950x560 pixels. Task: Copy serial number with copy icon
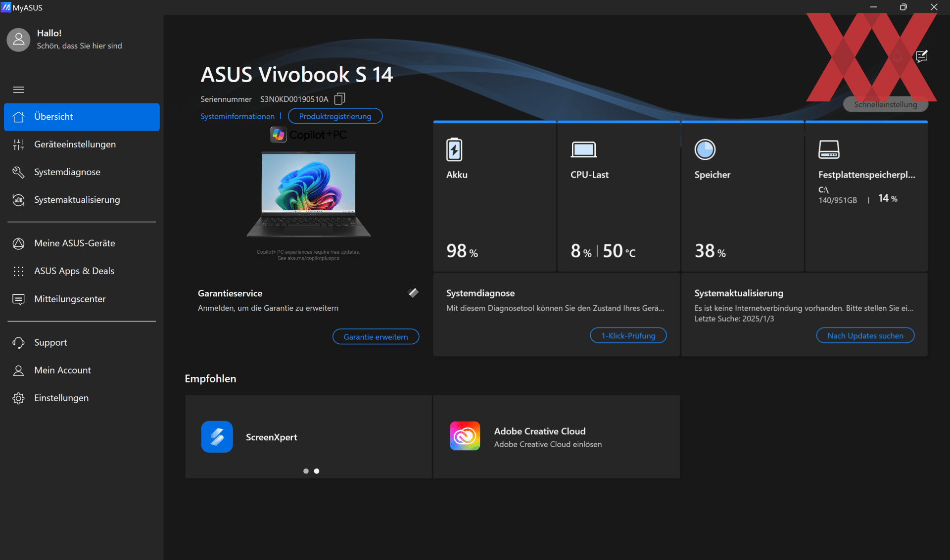click(339, 99)
